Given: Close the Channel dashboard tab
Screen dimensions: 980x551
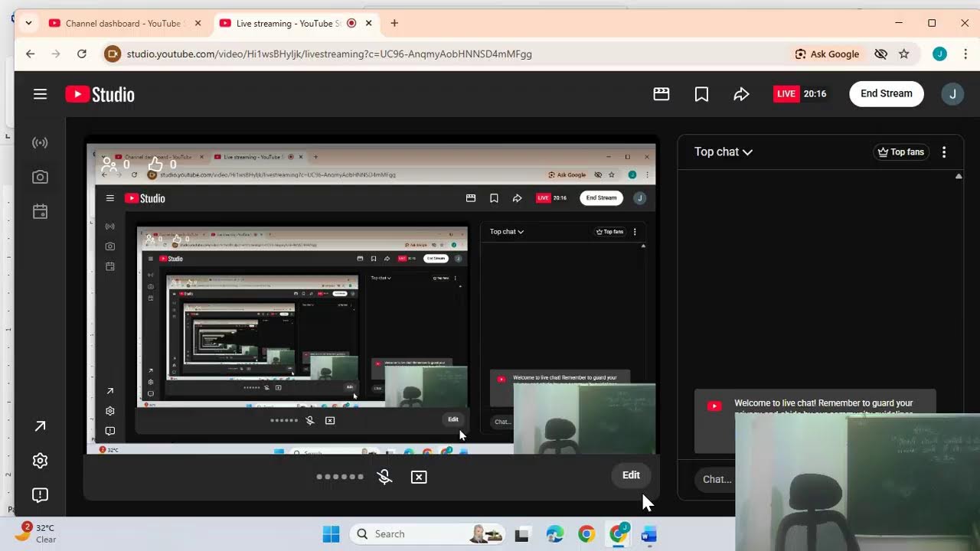Looking at the screenshot, I should [x=198, y=23].
